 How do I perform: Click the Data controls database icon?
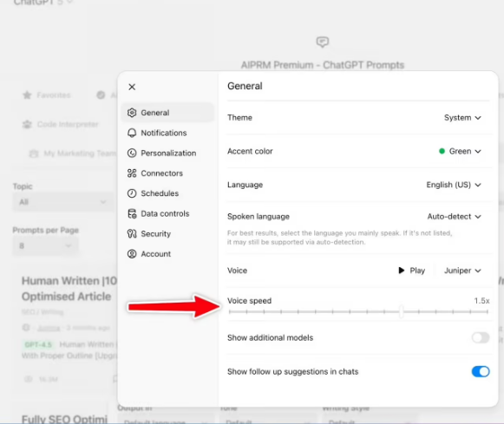click(x=132, y=213)
